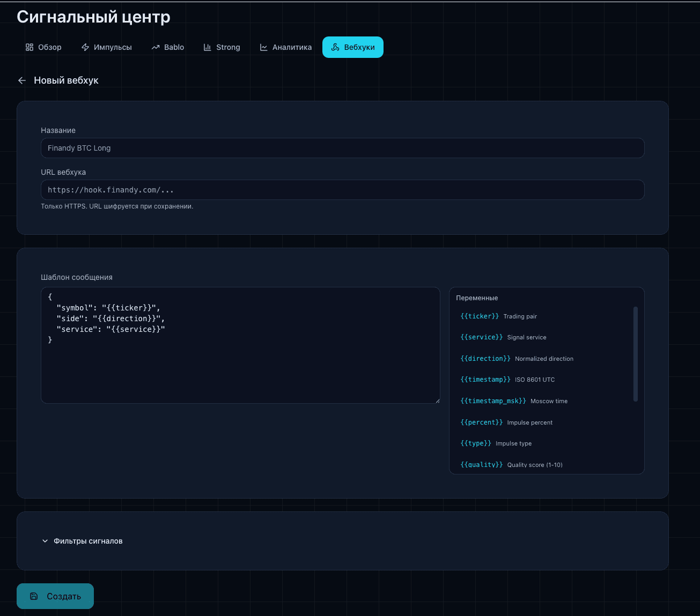Click the save icon on Создать button
This screenshot has width=700, height=616.
(34, 596)
